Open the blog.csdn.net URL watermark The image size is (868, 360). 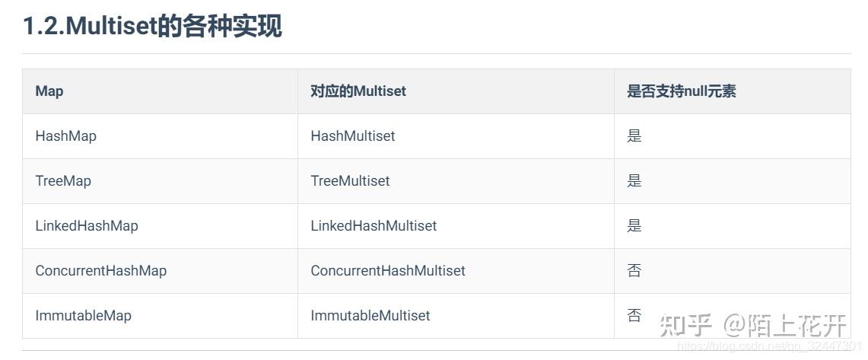(x=768, y=348)
